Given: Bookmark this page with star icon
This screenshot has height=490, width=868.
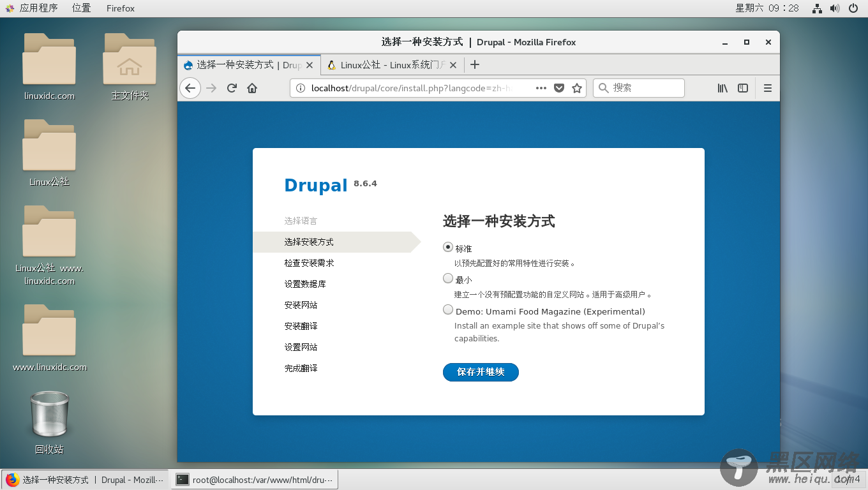Looking at the screenshot, I should click(x=577, y=88).
